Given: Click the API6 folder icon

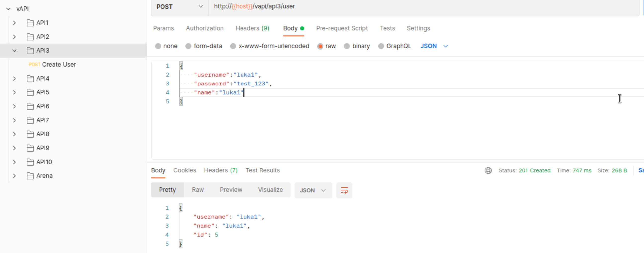Looking at the screenshot, I should tap(30, 106).
